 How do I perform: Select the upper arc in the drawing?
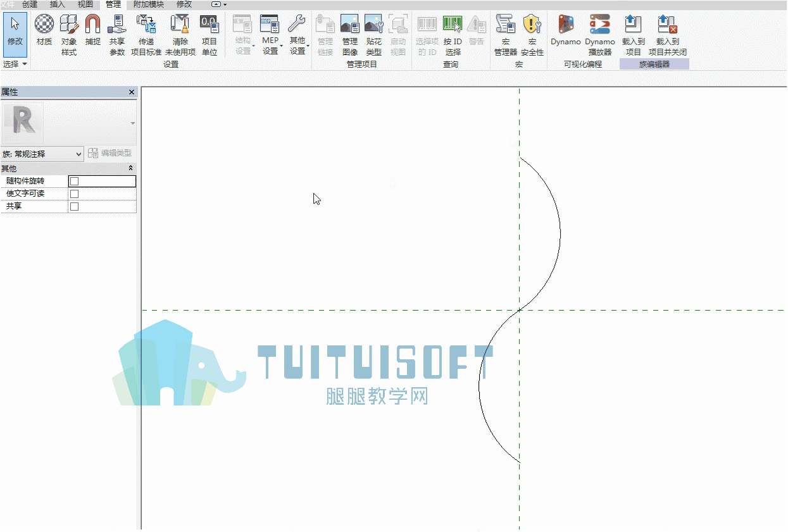560,233
